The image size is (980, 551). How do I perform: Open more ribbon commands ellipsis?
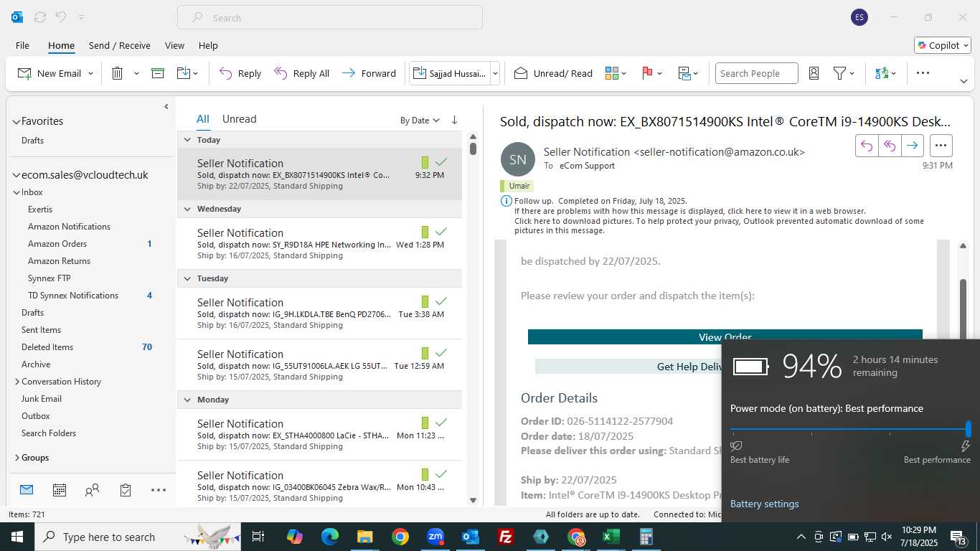(x=923, y=73)
